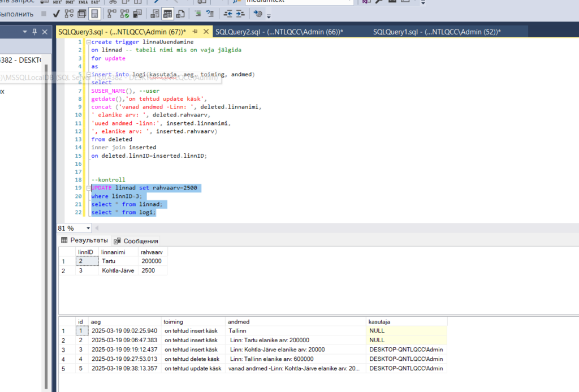
Task: Specify values for template parameters icon
Action: coord(258,14)
